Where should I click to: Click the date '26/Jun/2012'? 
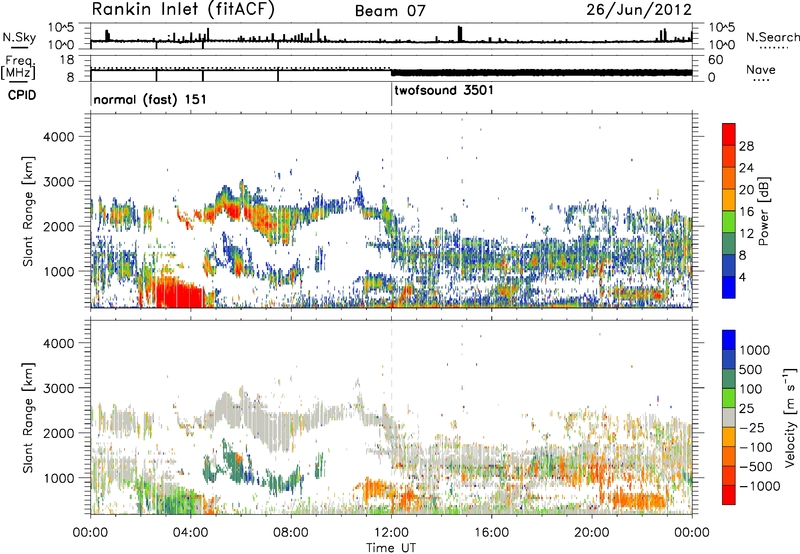tap(639, 10)
